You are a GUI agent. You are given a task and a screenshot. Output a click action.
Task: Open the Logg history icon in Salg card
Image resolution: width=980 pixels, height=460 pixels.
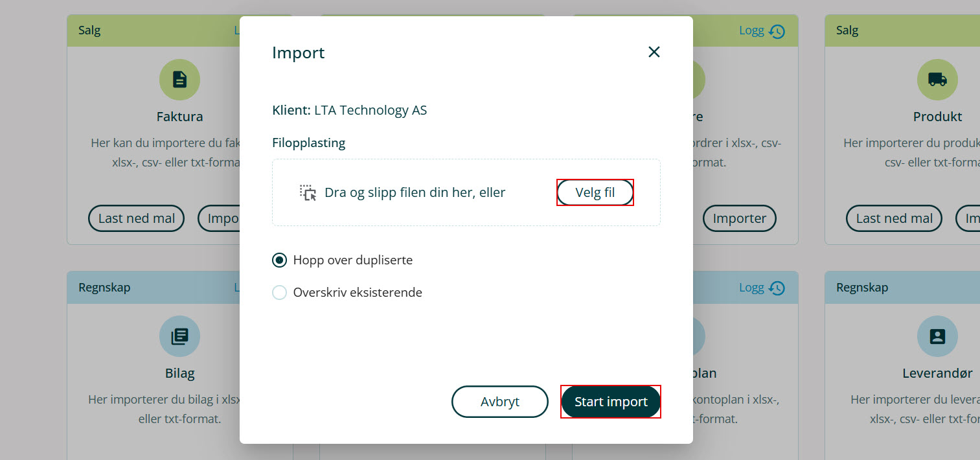[x=777, y=31]
